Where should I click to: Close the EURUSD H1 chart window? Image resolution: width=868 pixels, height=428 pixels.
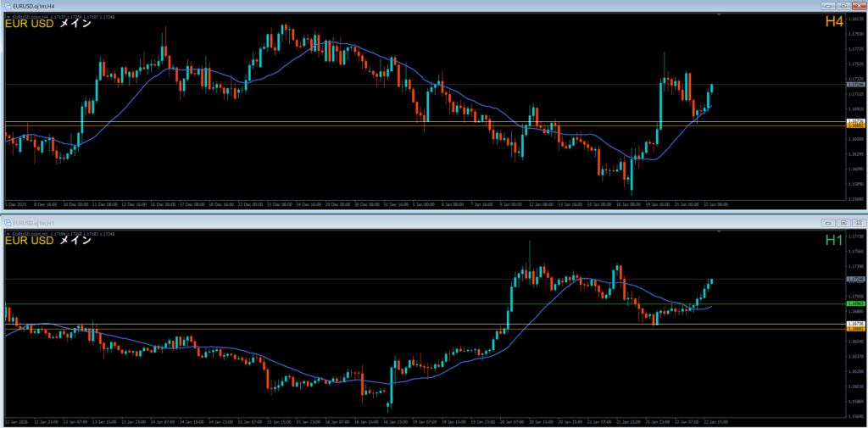(858, 223)
